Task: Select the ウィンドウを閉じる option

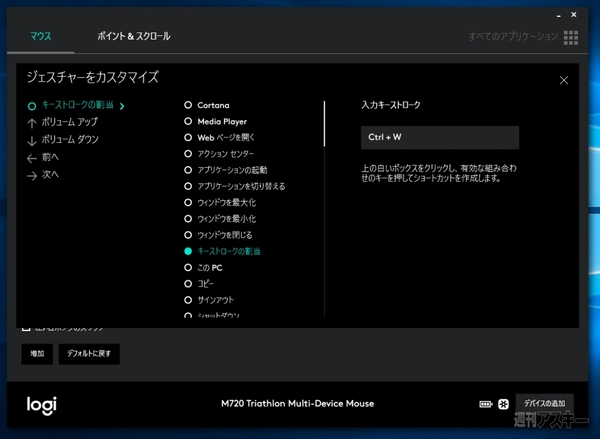Action: (218, 235)
